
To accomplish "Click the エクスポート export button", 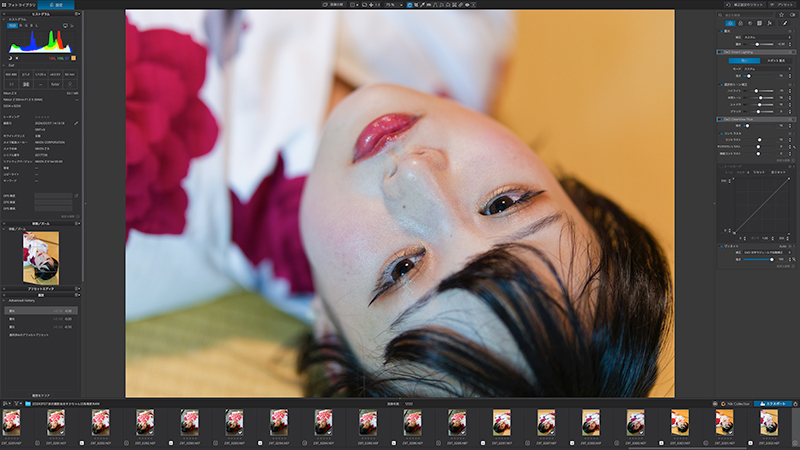I will 773,403.
